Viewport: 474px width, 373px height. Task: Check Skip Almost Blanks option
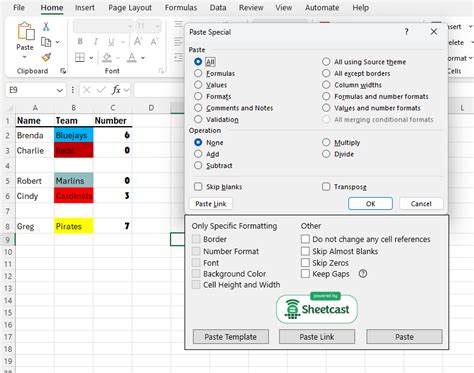305,251
